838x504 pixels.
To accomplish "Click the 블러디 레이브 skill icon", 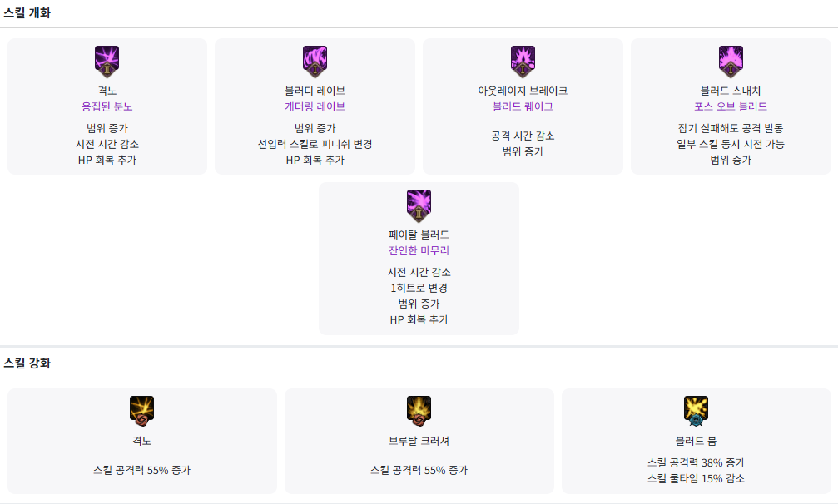I will [x=315, y=61].
